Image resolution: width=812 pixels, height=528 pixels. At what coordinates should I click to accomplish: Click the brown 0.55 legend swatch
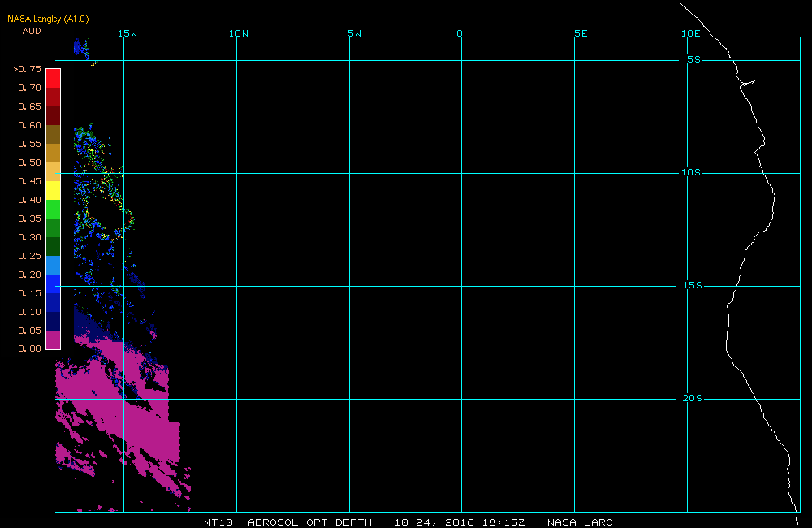(x=54, y=134)
